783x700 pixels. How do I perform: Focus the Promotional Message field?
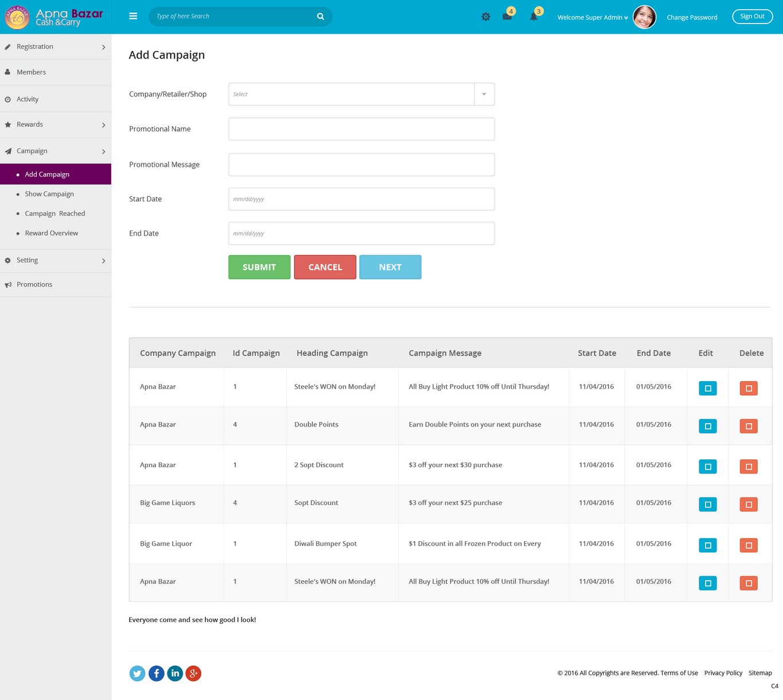[x=362, y=165]
